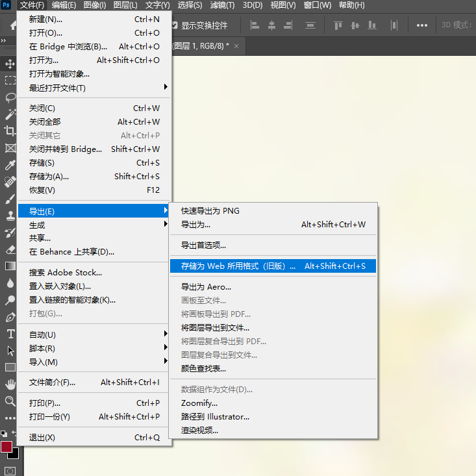
Task: Choose 快速导出为 PNG
Action: pyautogui.click(x=273, y=210)
